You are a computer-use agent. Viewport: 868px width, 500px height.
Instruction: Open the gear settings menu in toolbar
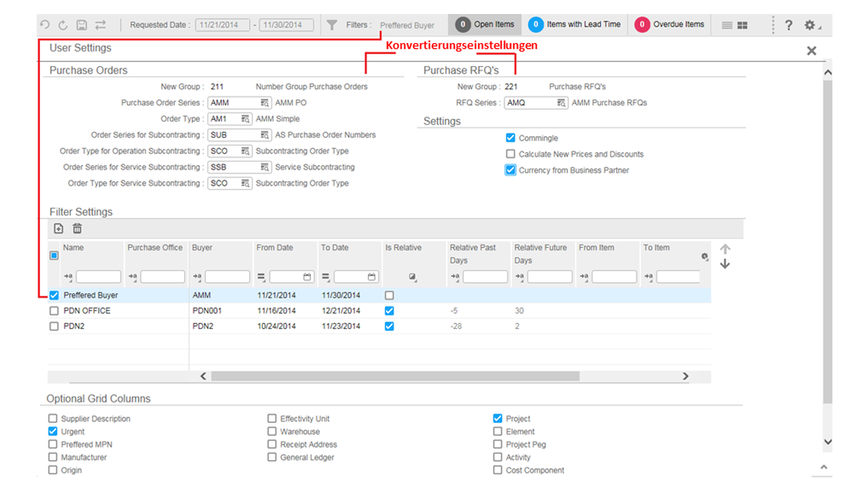810,25
